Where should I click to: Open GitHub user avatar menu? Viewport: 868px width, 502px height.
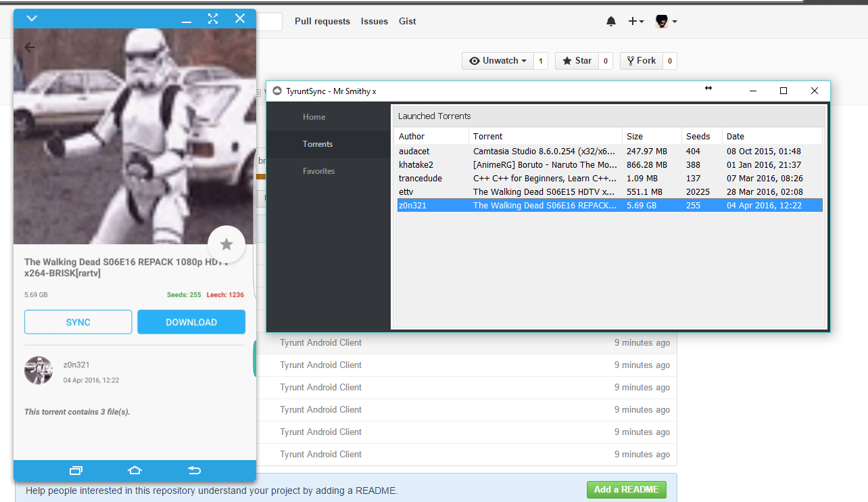point(666,22)
